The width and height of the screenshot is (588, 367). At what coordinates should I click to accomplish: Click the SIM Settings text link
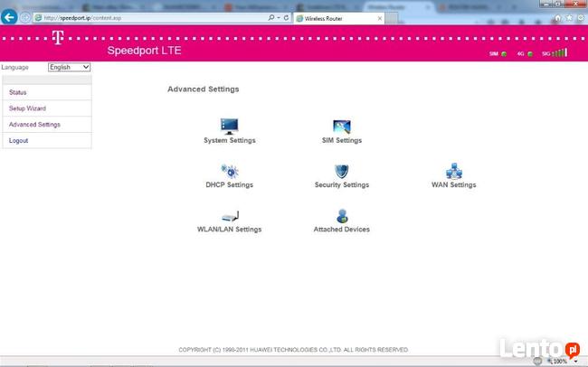click(x=342, y=140)
